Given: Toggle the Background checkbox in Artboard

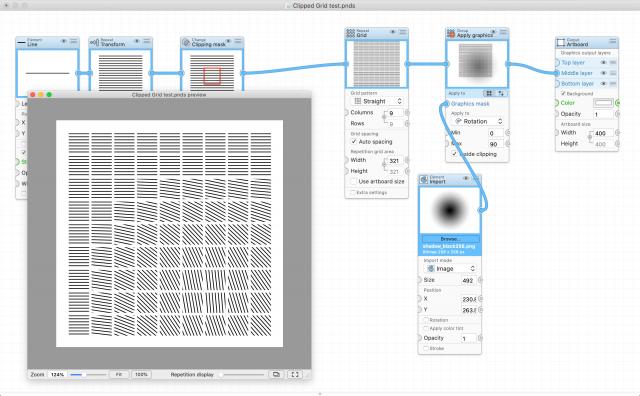Looking at the screenshot, I should 563,93.
